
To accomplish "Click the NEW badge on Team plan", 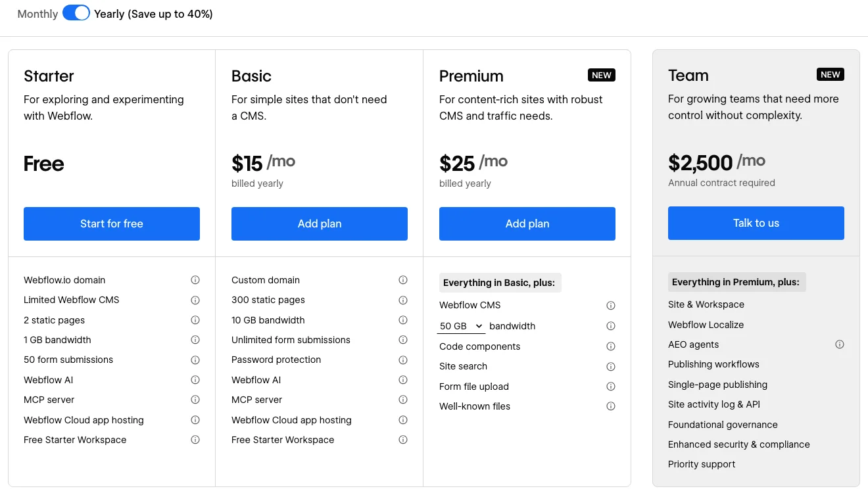I will (x=831, y=74).
